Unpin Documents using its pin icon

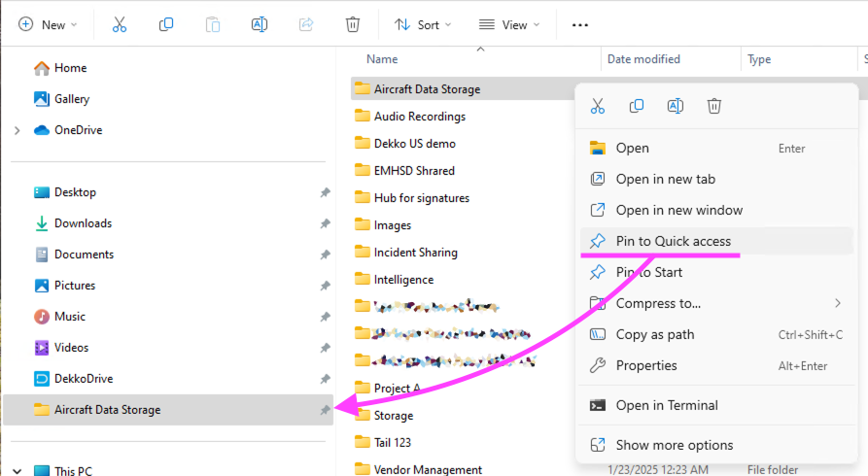325,255
